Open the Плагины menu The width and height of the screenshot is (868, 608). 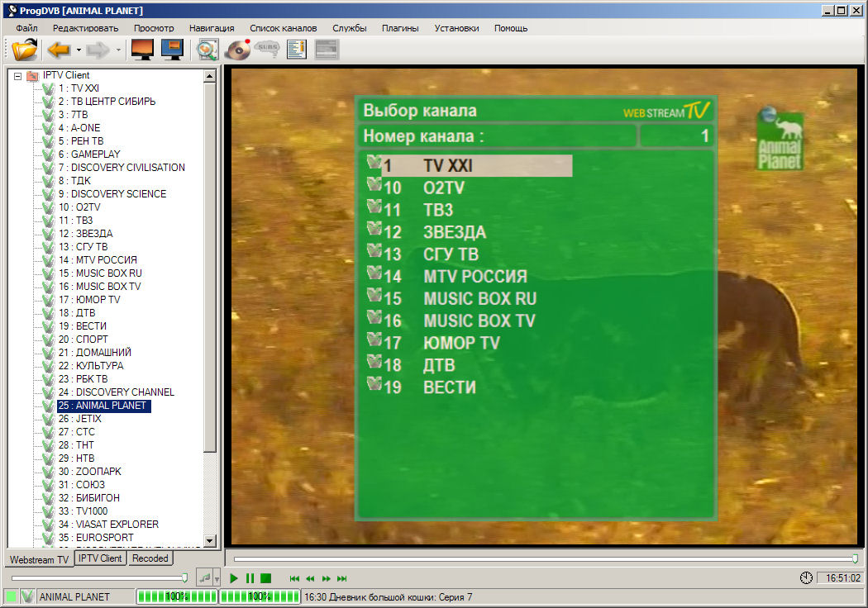[x=399, y=28]
